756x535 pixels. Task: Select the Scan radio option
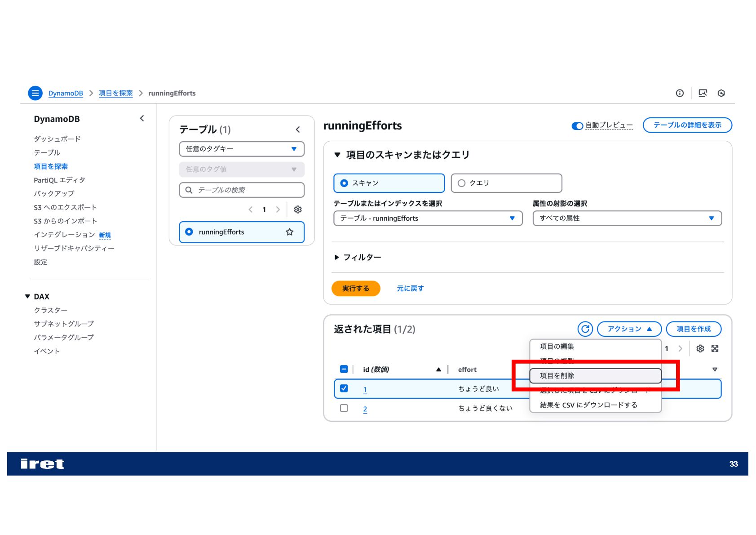pyautogui.click(x=344, y=183)
